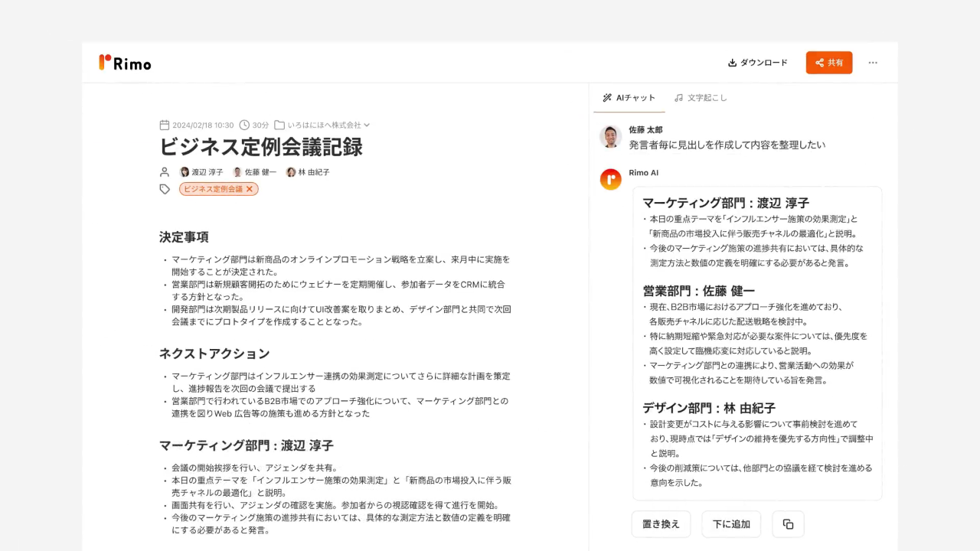Click the 置き換え button

661,524
